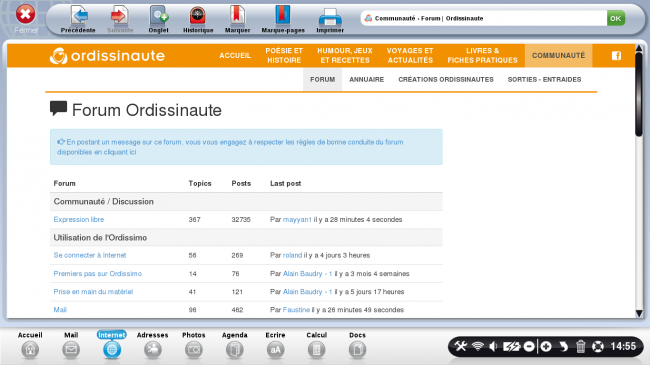Open Docs app in bottom dock
The height and width of the screenshot is (365, 650).
357,345
